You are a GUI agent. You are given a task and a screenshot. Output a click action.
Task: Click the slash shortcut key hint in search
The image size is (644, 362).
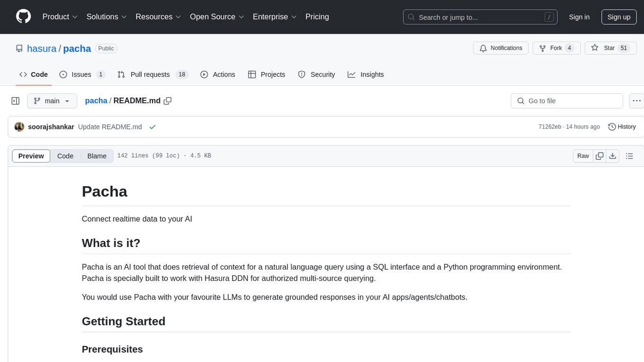[x=549, y=17]
